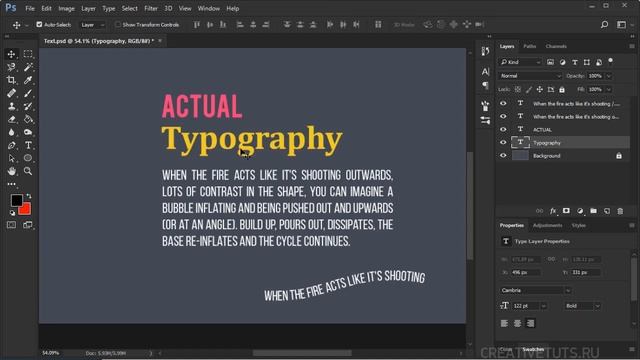Viewport: 640px width, 360px height.
Task: Add a layer mask
Action: pos(566,211)
